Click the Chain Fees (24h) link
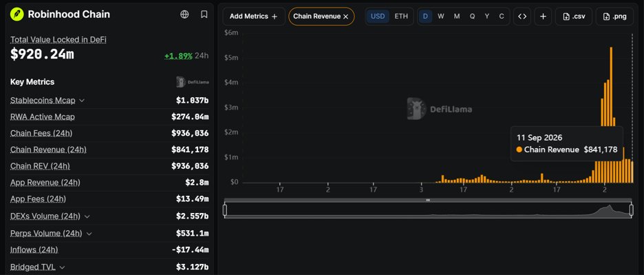Screen dimensions: 644x275 [41, 133]
